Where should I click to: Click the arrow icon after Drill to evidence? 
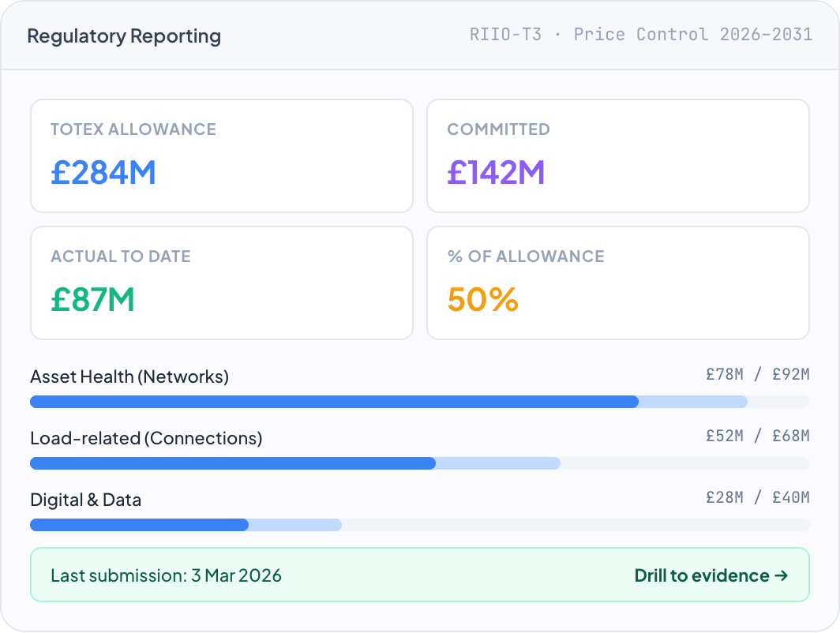click(x=781, y=575)
